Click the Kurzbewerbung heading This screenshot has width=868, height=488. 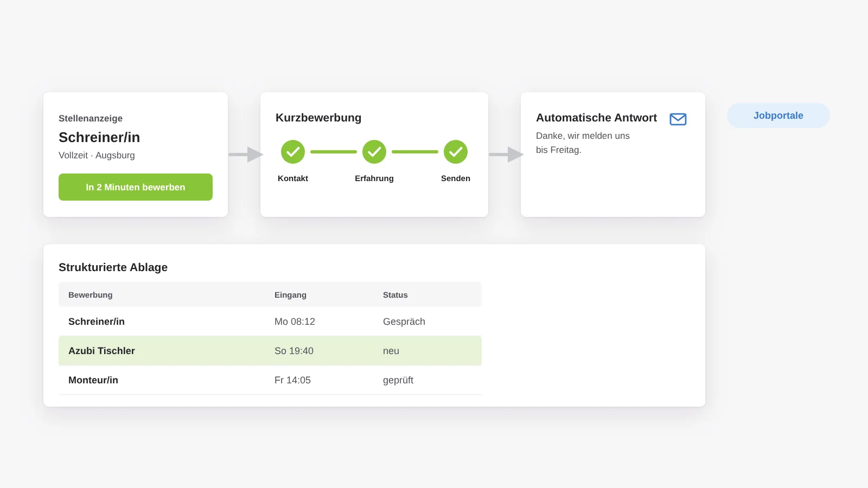(318, 118)
